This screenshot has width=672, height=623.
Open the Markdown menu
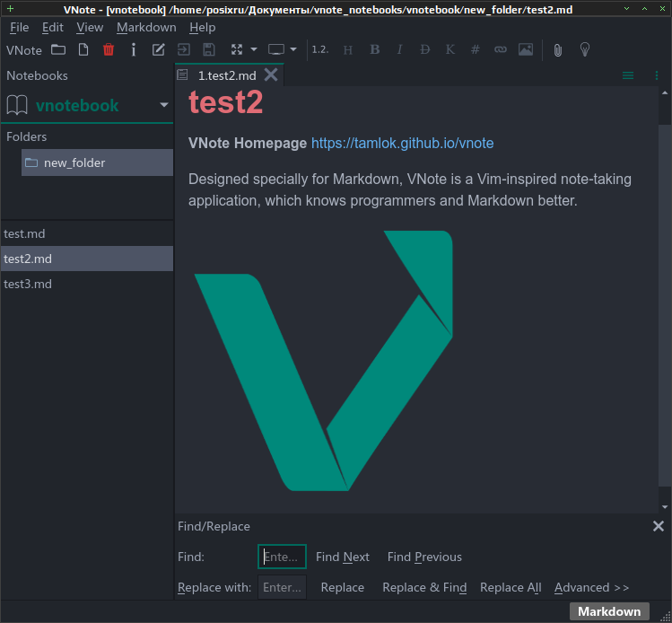coord(146,28)
